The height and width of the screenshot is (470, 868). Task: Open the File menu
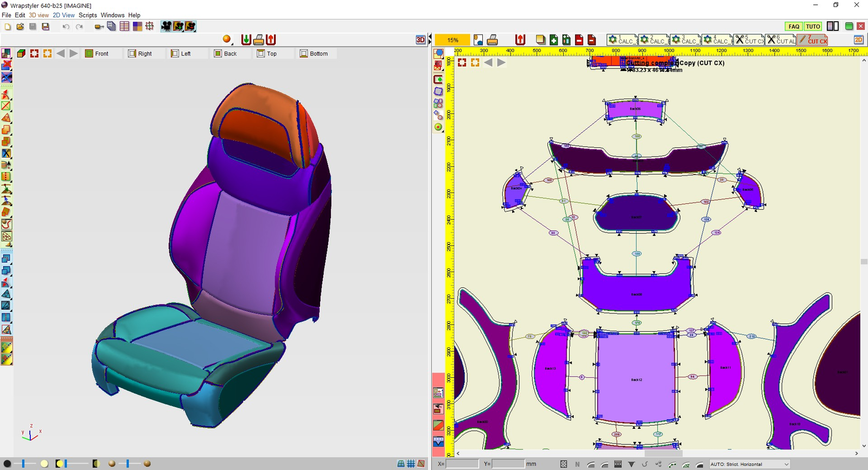(7, 15)
